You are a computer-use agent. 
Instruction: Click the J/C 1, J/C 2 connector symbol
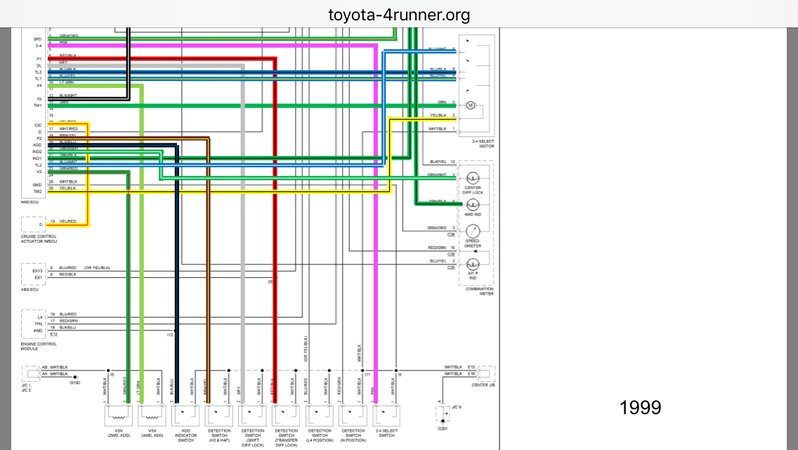click(32, 374)
